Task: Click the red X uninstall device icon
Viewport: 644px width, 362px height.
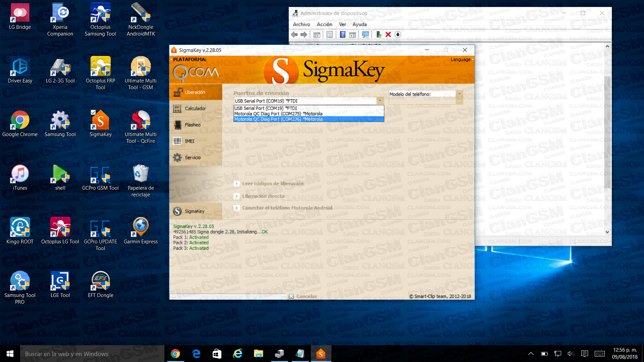Action: point(388,35)
